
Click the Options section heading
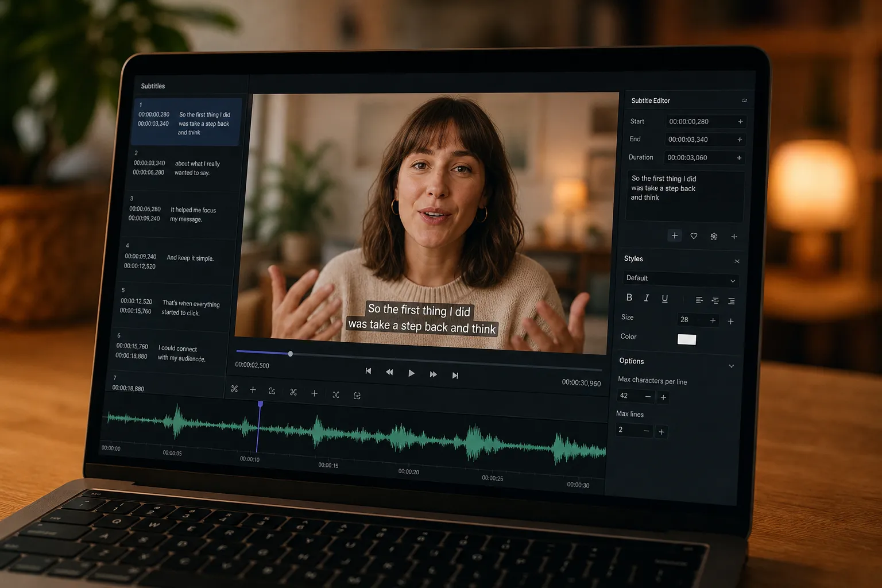[632, 361]
